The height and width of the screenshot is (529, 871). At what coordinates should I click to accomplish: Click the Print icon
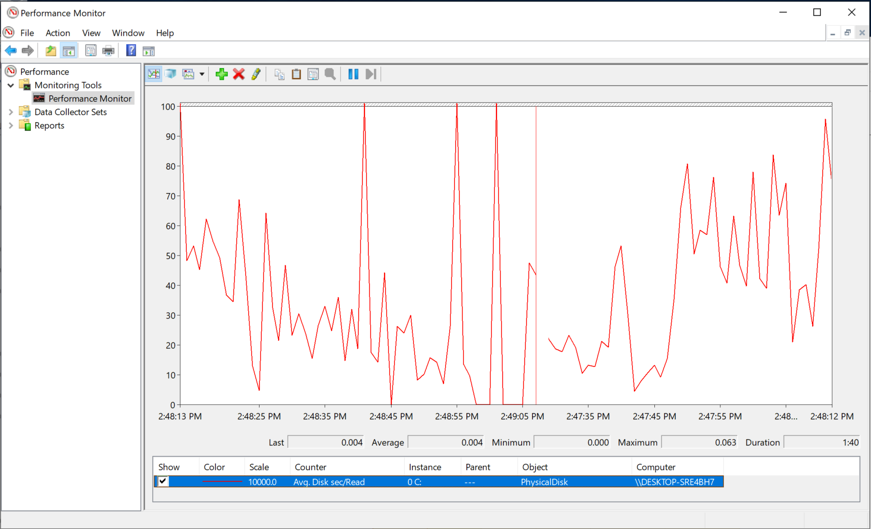click(108, 51)
